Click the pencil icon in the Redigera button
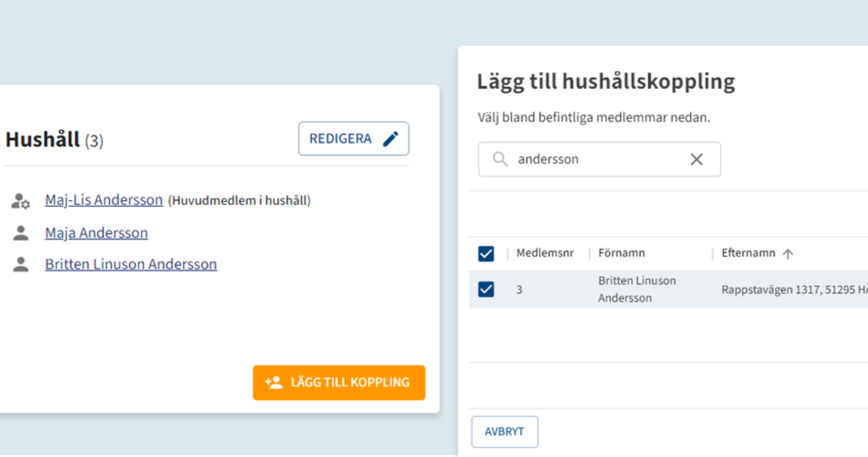Viewport: 868px width, 457px height. [x=390, y=139]
